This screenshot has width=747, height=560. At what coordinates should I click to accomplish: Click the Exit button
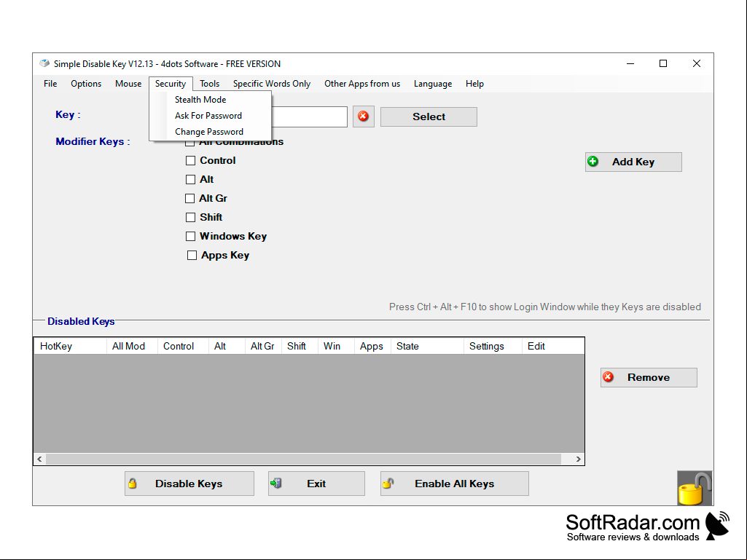(316, 484)
